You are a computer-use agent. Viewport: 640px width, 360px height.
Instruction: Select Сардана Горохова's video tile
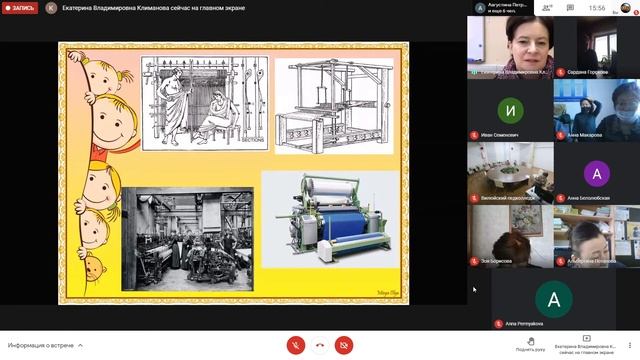click(597, 47)
